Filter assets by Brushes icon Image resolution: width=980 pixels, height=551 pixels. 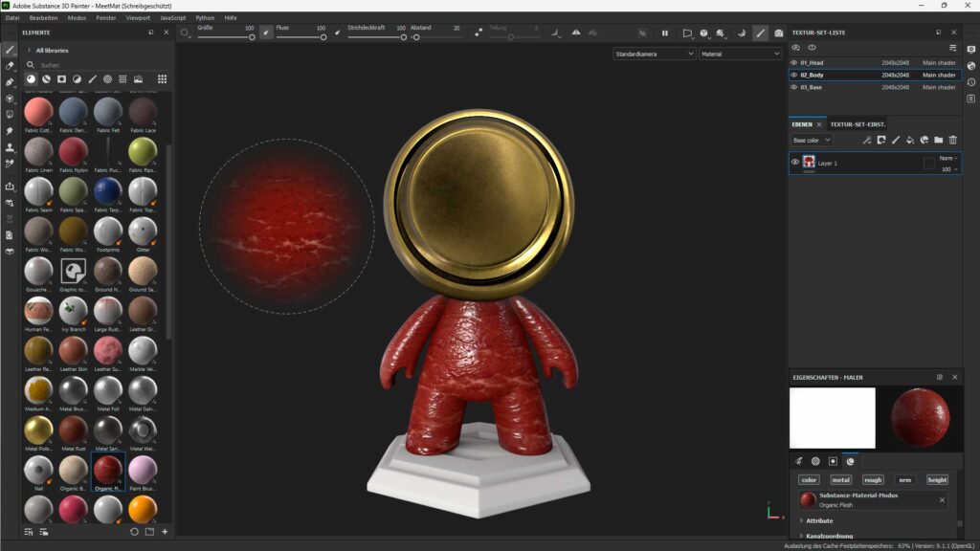(x=92, y=79)
